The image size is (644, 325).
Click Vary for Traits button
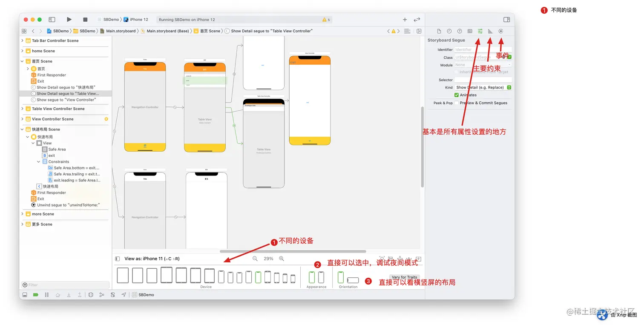405,277
